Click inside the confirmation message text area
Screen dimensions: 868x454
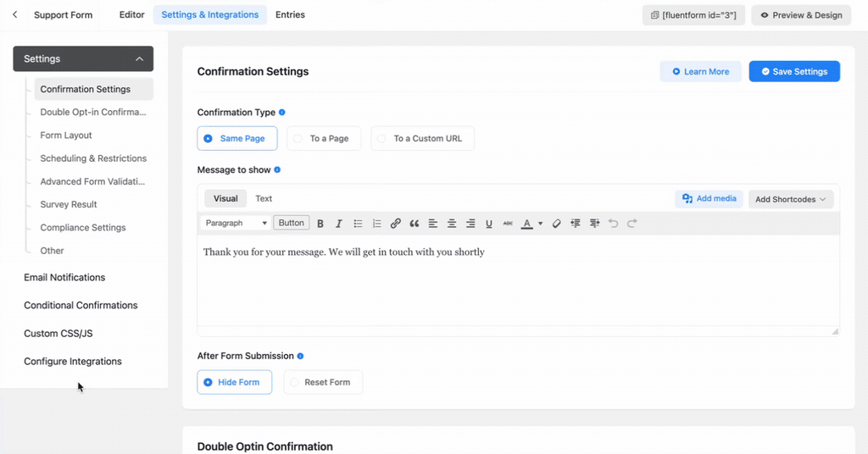(x=518, y=280)
